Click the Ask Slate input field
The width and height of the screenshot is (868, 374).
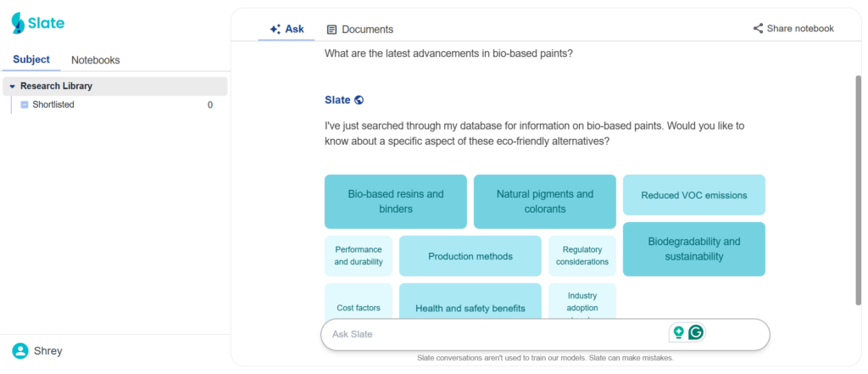click(x=492, y=334)
